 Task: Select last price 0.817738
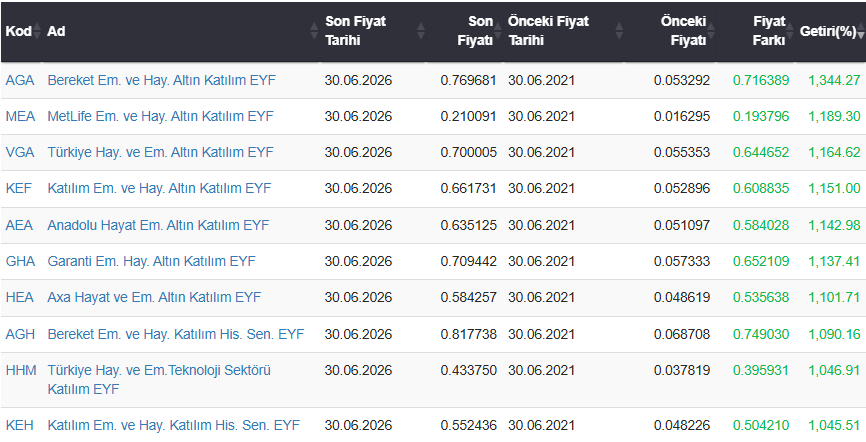pos(468,334)
